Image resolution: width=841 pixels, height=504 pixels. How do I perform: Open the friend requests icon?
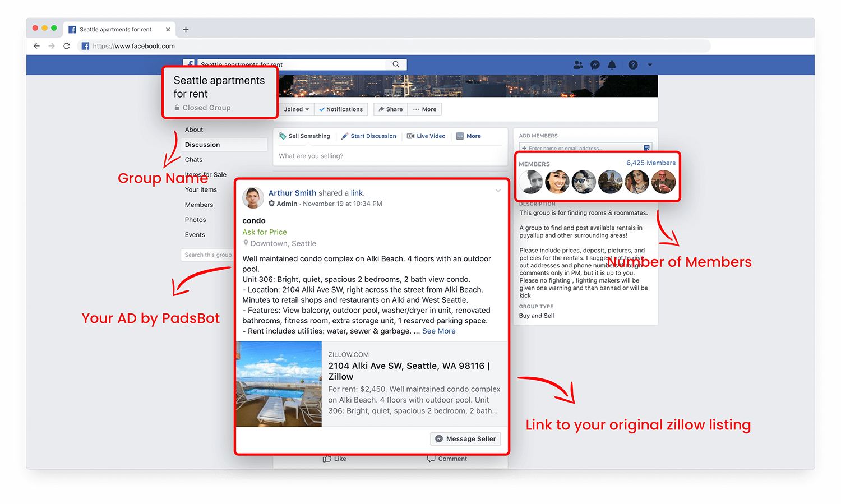578,65
